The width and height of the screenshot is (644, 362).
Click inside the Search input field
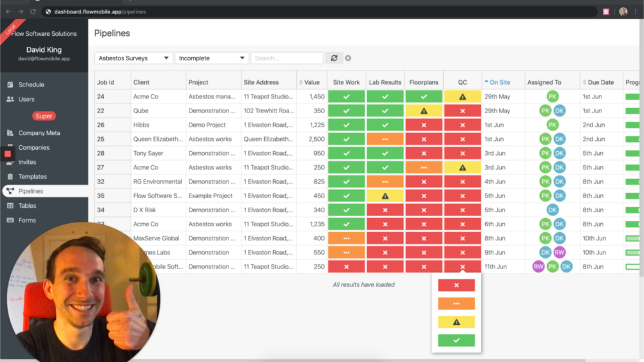pyautogui.click(x=287, y=58)
